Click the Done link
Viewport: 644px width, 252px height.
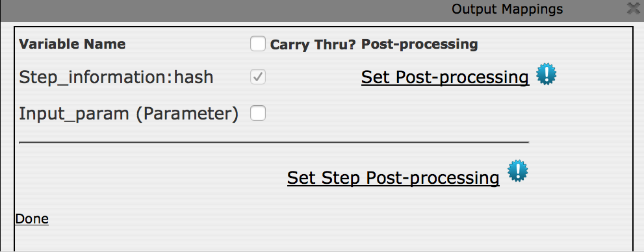pyautogui.click(x=32, y=219)
